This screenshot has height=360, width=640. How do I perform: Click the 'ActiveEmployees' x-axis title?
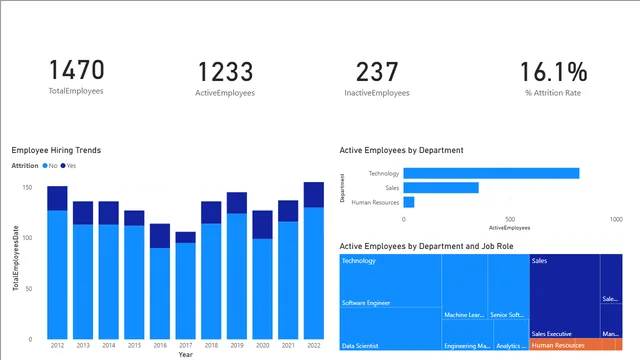pos(509,228)
